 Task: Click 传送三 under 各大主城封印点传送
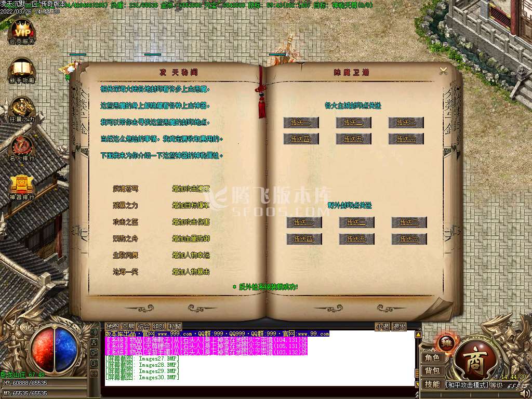(x=406, y=122)
